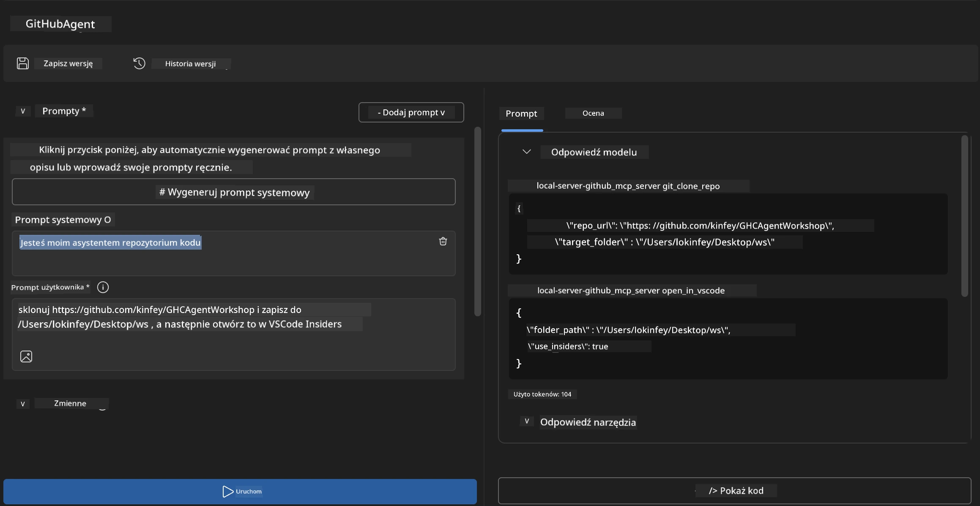Image resolution: width=980 pixels, height=506 pixels.
Task: Run the agent with Uruchom
Action: [240, 491]
